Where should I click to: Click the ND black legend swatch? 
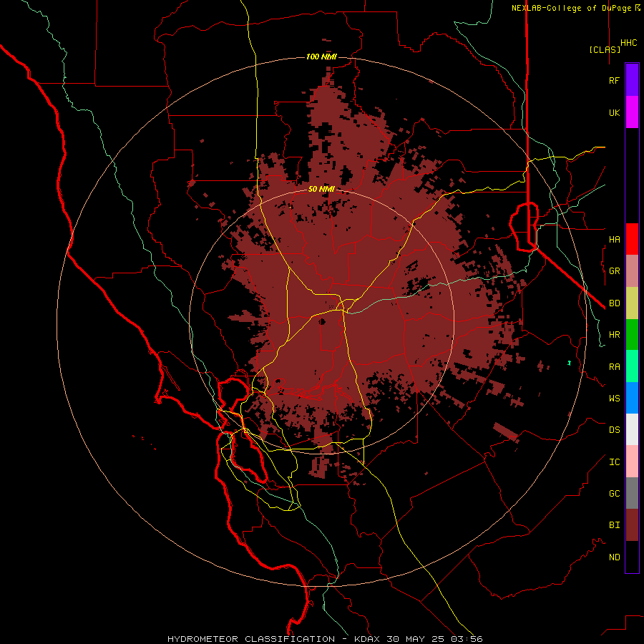[632, 557]
